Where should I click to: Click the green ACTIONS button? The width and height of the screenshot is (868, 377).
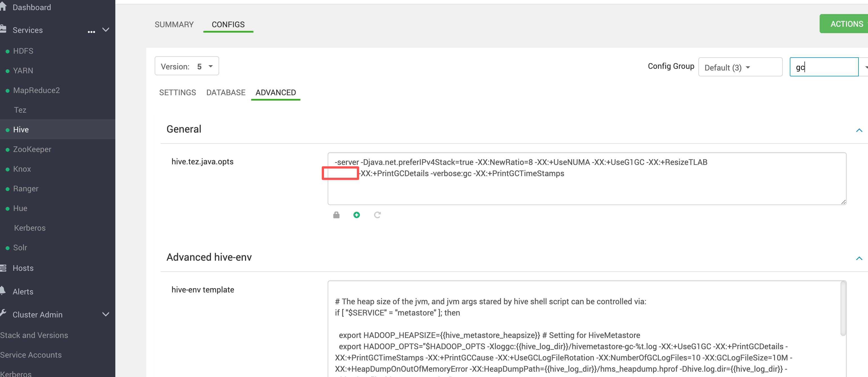846,24
